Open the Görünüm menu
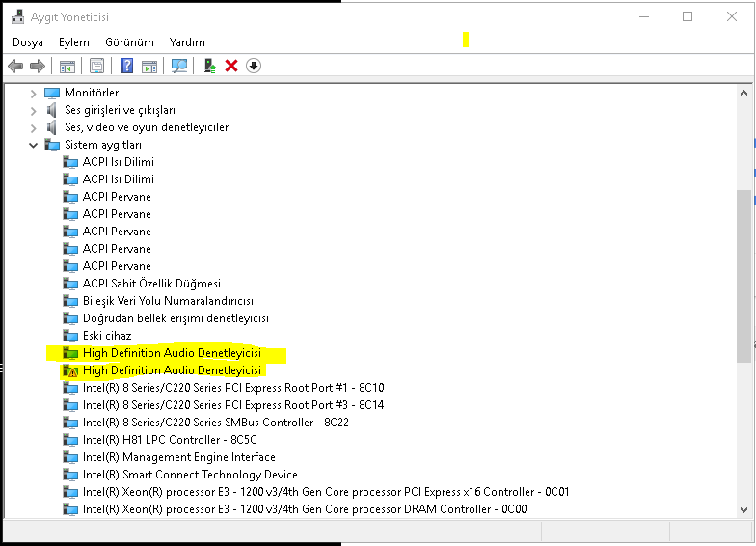Viewport: 756px width, 546px height. pyautogui.click(x=129, y=42)
